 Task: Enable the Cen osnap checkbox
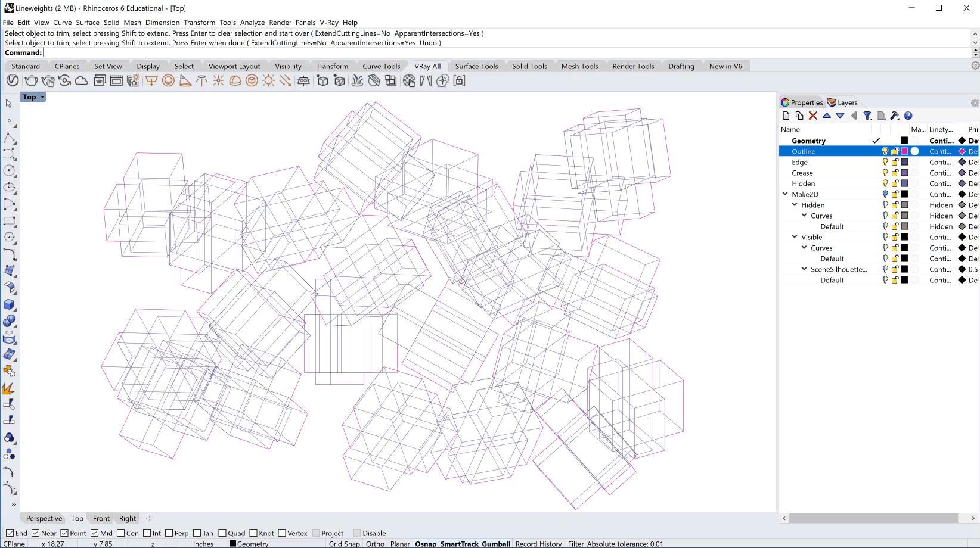click(x=121, y=533)
